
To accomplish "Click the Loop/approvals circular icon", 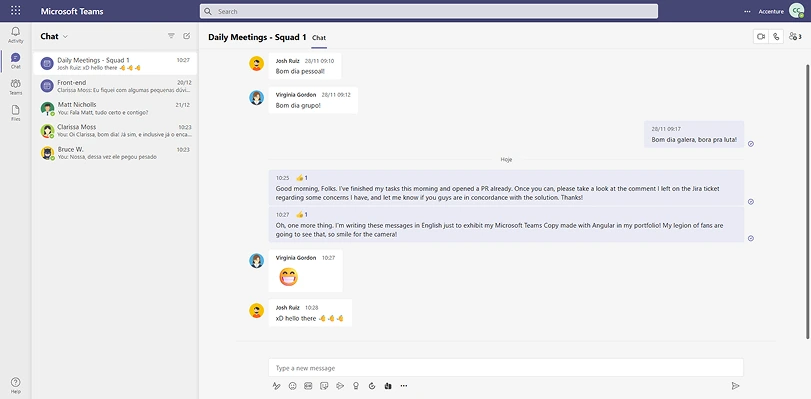I will click(x=372, y=386).
